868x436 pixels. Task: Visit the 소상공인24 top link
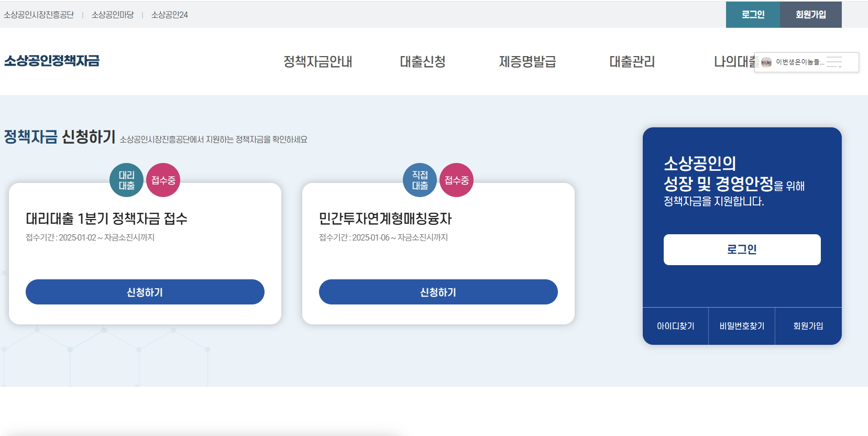click(169, 15)
